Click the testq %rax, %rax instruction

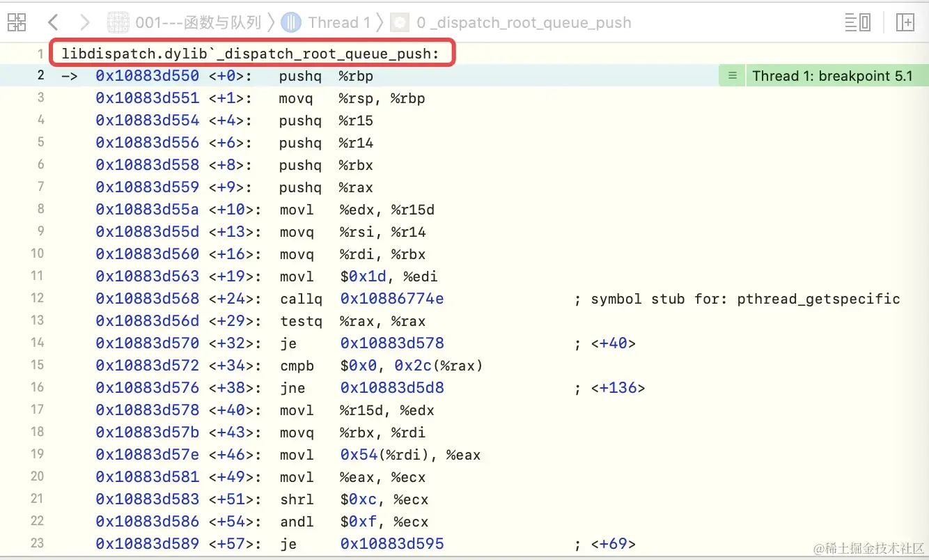(x=352, y=321)
